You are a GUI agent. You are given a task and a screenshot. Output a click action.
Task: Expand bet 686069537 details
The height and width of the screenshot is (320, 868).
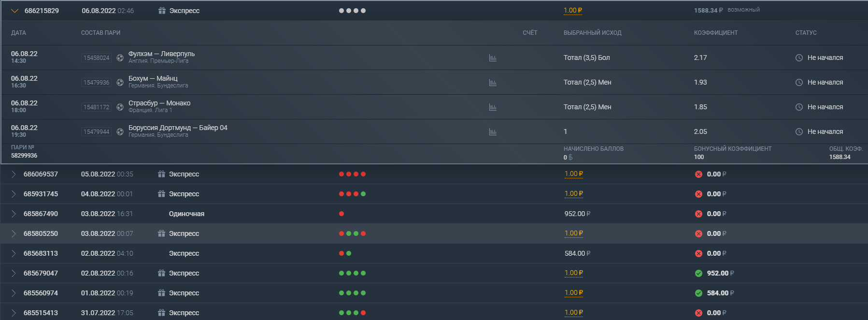(x=14, y=174)
